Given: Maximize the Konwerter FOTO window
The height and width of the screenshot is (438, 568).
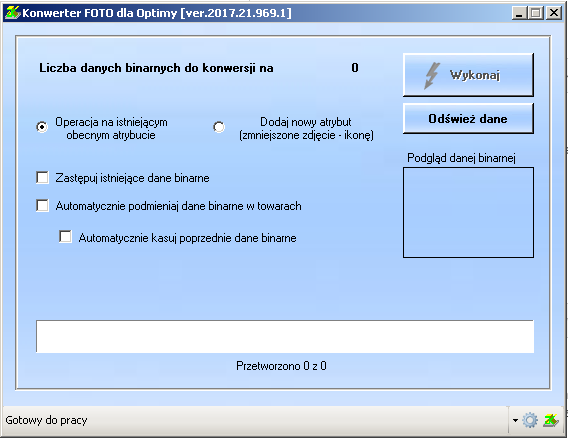Looking at the screenshot, I should pyautogui.click(x=536, y=13).
